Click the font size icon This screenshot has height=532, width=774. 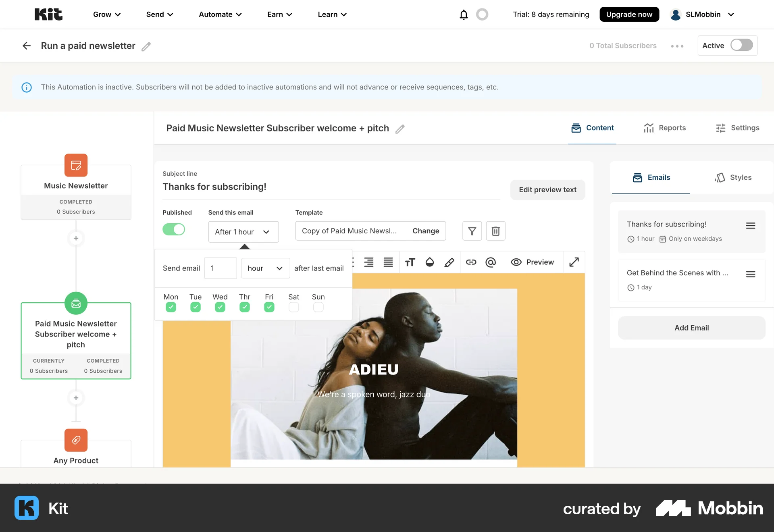tap(410, 262)
